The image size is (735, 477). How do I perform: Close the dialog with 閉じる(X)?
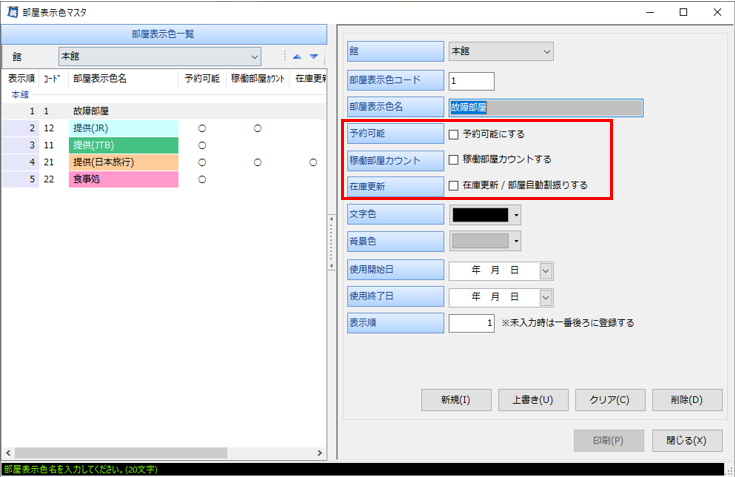[686, 440]
